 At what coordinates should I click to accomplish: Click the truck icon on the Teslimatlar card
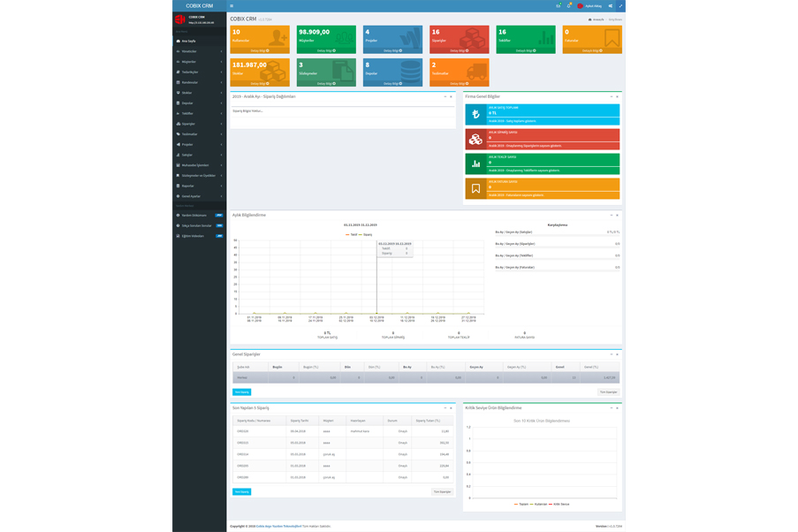pos(476,72)
